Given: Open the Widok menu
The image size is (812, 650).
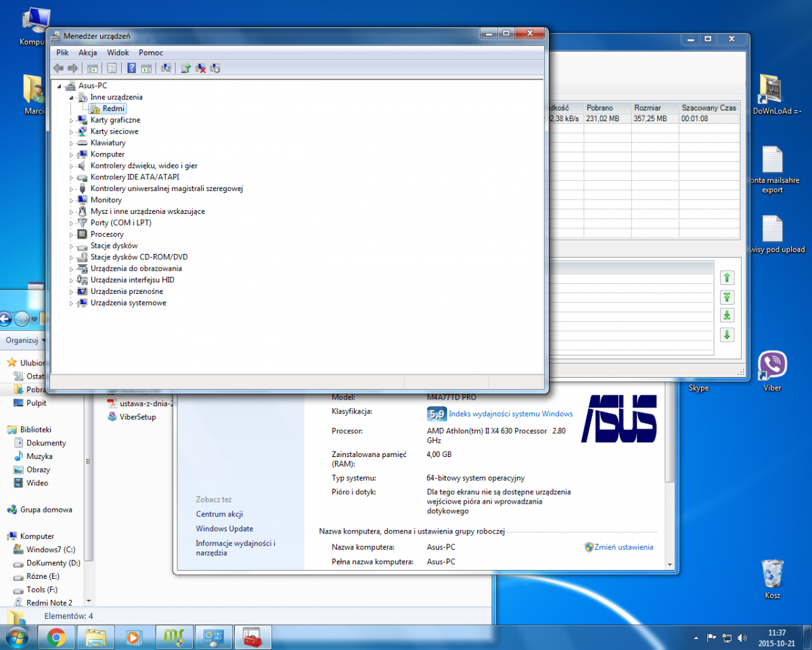Looking at the screenshot, I should tap(118, 52).
